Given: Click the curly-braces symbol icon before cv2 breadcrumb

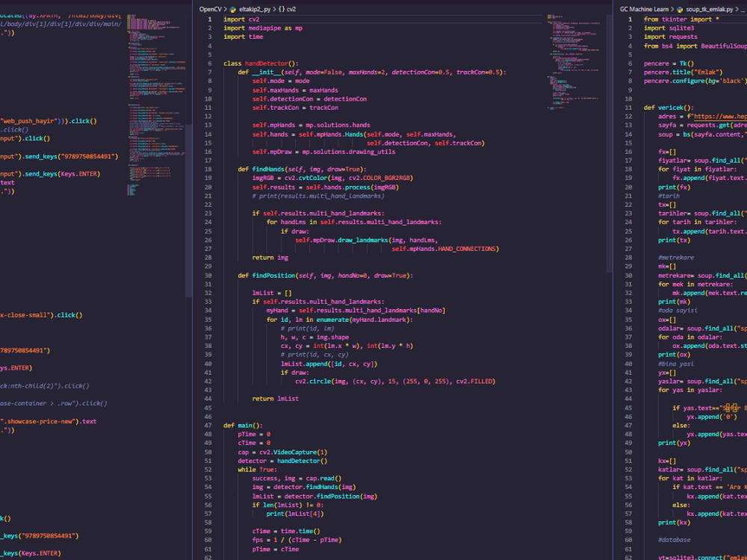Looking at the screenshot, I should 282,9.
